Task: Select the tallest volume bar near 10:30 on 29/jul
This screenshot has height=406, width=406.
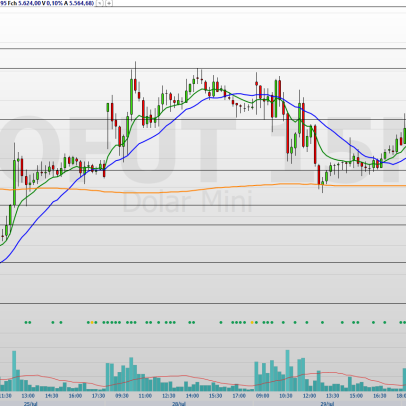Action: pyautogui.click(x=287, y=370)
